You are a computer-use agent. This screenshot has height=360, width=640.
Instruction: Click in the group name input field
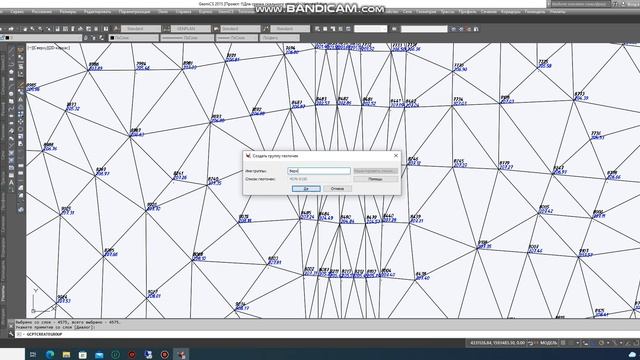319,171
